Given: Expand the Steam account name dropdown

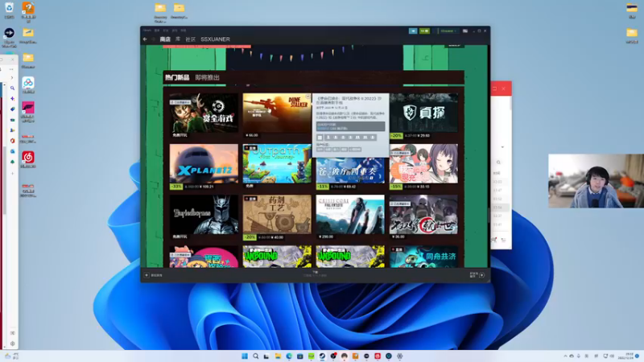Looking at the screenshot, I should pyautogui.click(x=448, y=31).
